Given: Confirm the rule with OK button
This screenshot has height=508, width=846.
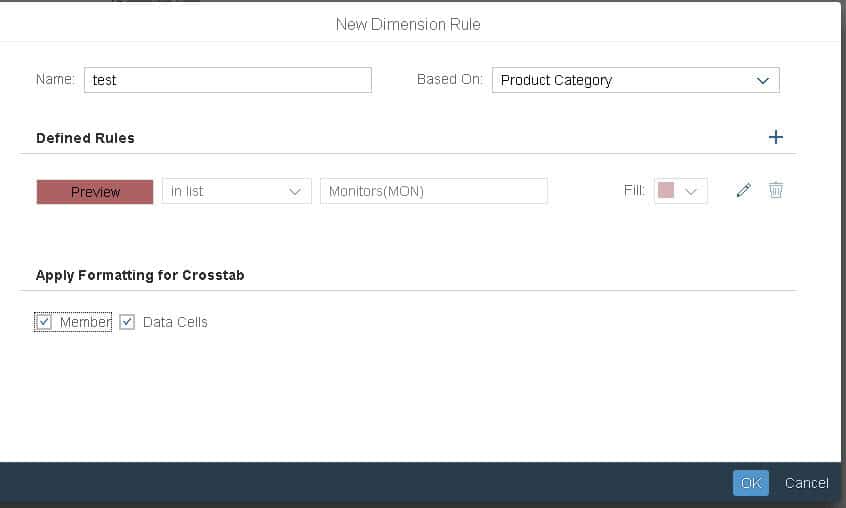Looking at the screenshot, I should pos(750,483).
